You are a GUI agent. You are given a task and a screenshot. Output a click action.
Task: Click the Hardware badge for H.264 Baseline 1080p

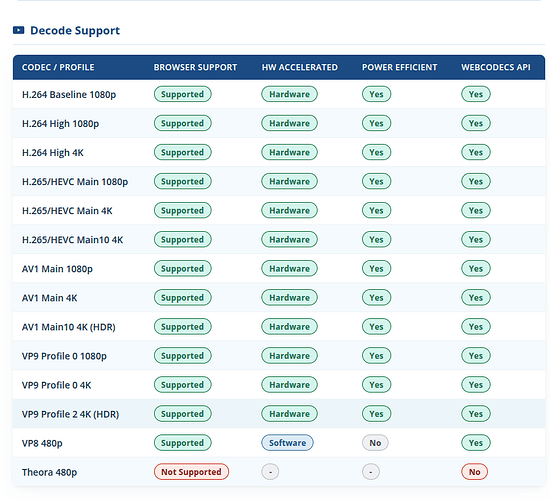tap(289, 94)
